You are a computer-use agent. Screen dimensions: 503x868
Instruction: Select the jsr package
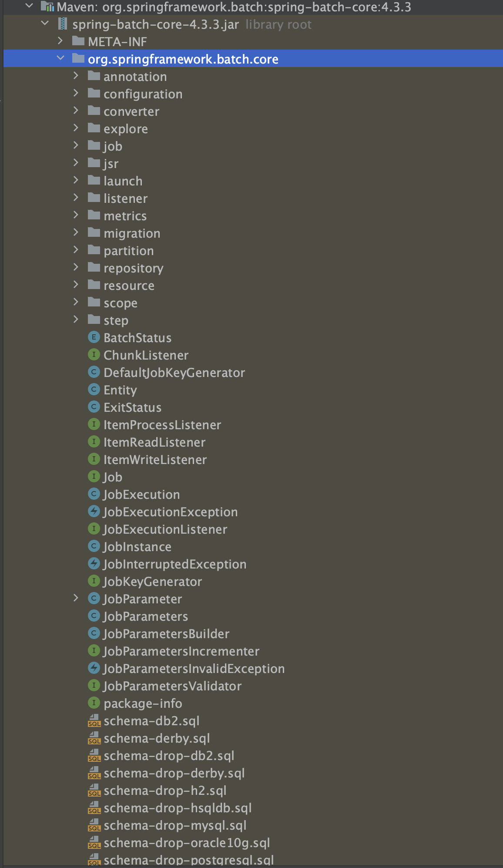[111, 164]
